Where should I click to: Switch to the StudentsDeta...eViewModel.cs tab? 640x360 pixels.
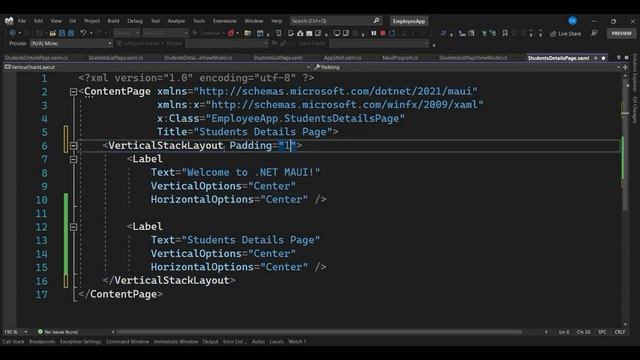198,58
